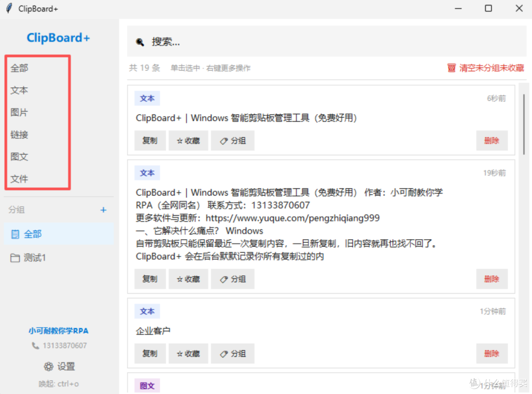Click the purple 图文 tag at bottom
The width and height of the screenshot is (532, 394).
click(x=147, y=386)
